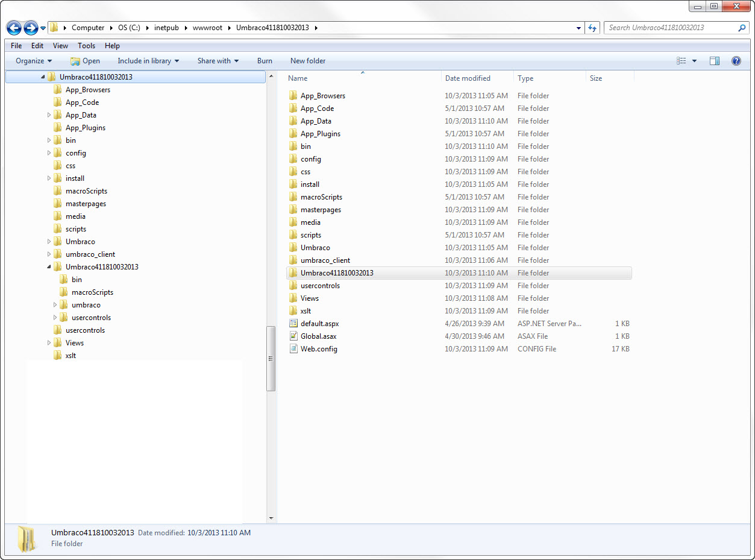Image resolution: width=755 pixels, height=560 pixels.
Task: Open the recent pages dropdown arrow
Action: [x=43, y=28]
